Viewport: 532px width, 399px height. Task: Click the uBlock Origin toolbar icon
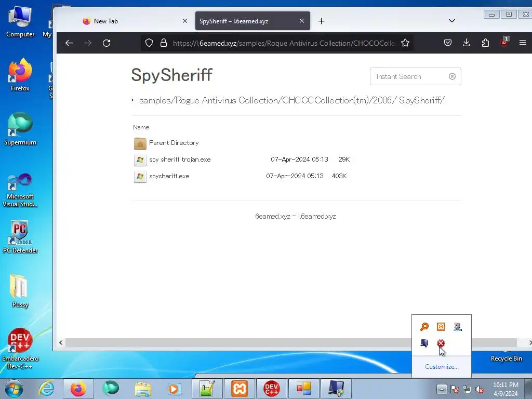pyautogui.click(x=504, y=42)
